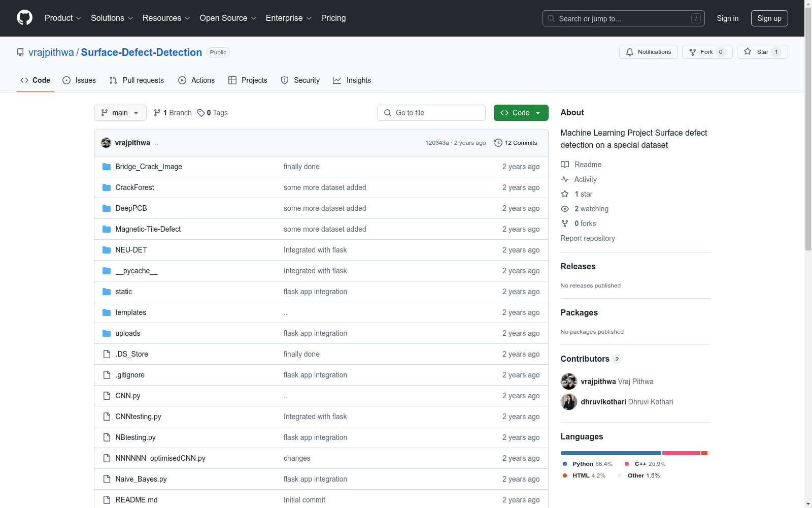Image resolution: width=812 pixels, height=508 pixels.
Task: Click the Python segment of the language bar
Action: pos(611,453)
